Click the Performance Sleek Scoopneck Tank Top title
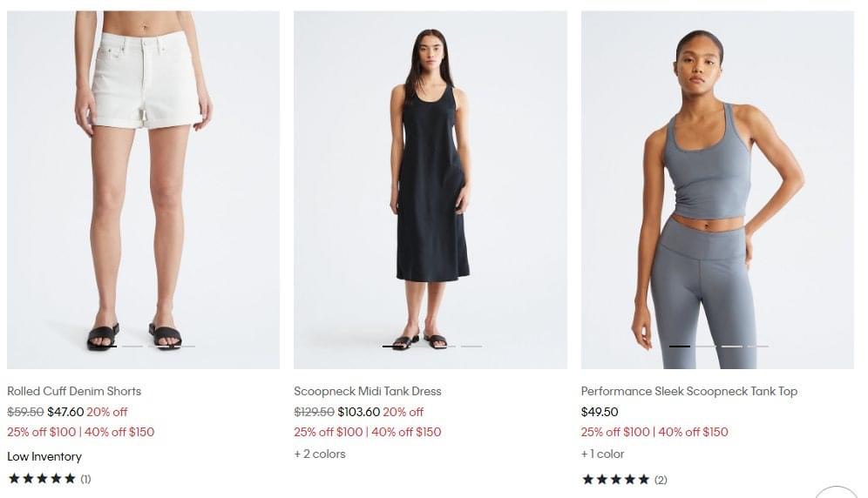Screen dimensions: 868x498 [x=688, y=391]
